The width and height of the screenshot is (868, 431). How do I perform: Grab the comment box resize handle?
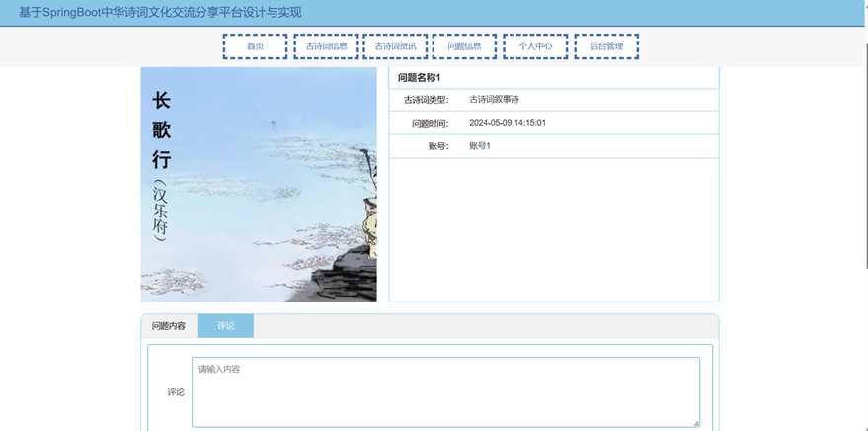[x=696, y=424]
